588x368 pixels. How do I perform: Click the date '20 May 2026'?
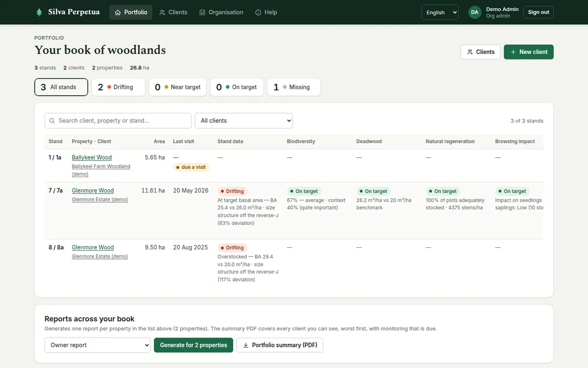click(x=191, y=190)
